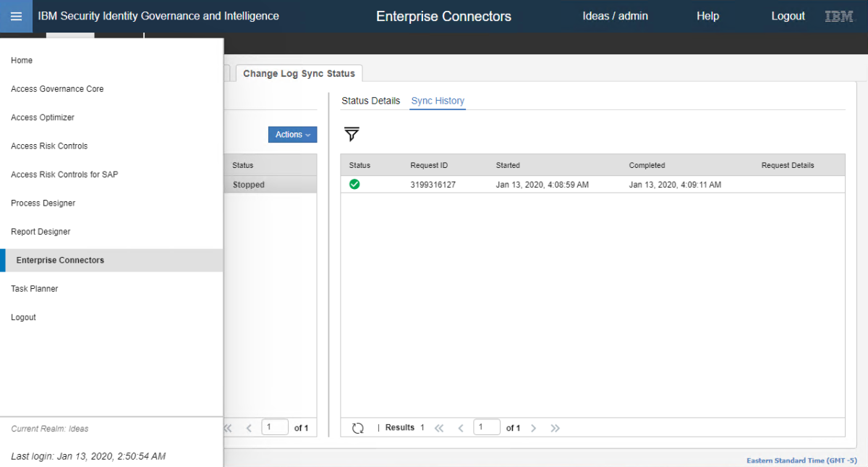Open the Change Log Sync Status tab
Viewport: 868px width, 467px height.
point(299,74)
